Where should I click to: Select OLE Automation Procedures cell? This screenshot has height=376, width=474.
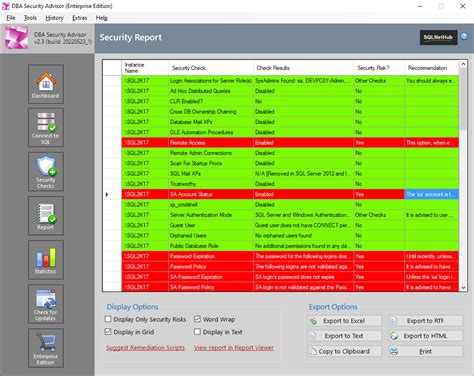coord(211,132)
